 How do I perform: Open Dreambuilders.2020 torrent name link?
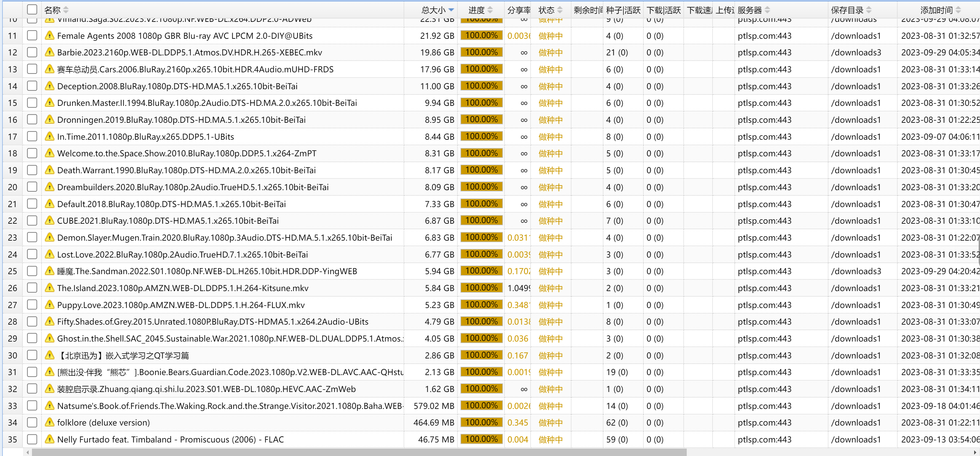click(x=192, y=187)
